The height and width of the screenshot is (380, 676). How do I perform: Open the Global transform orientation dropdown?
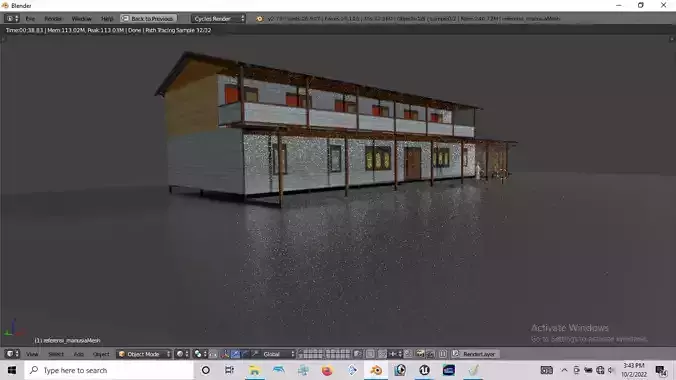point(279,354)
